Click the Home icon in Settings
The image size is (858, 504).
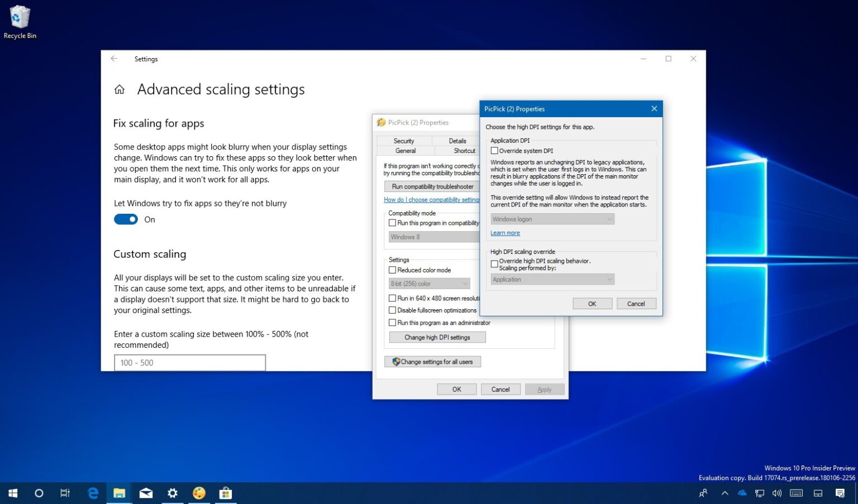120,89
